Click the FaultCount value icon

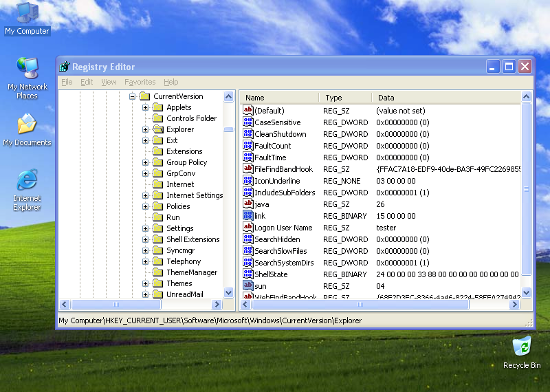[x=248, y=146]
